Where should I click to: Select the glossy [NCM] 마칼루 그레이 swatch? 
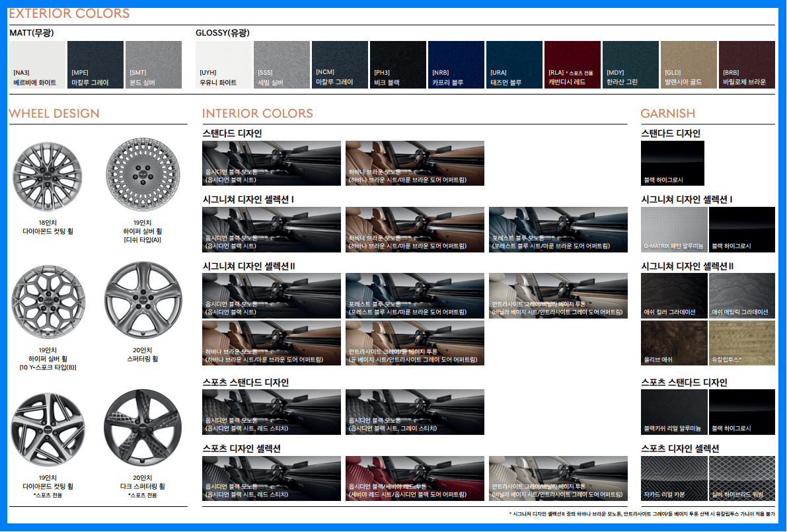[340, 65]
